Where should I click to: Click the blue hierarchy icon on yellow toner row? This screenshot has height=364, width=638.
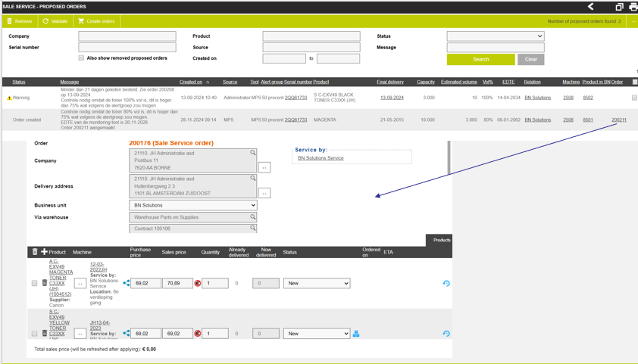(356, 334)
